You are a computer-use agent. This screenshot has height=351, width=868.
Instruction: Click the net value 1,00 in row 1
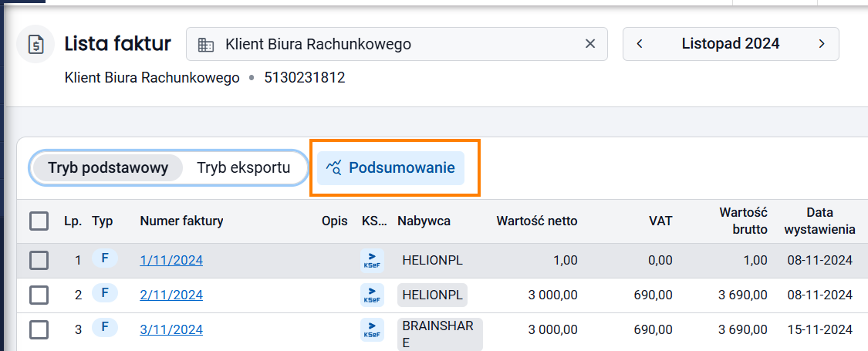565,260
